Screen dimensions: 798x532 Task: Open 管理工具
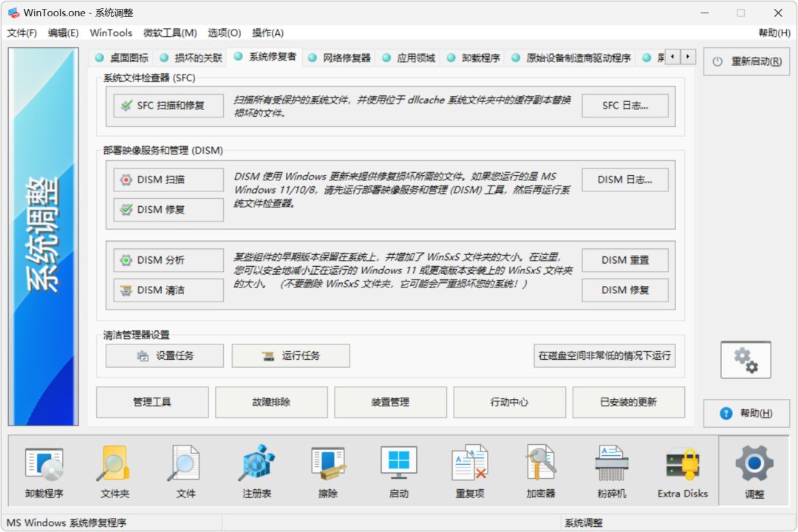point(152,402)
